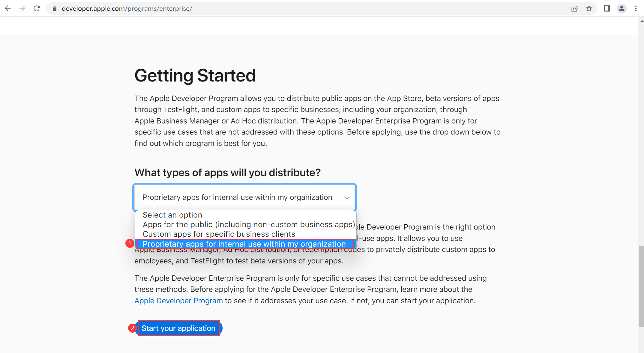Click the dropdown chevron arrow
The height and width of the screenshot is (353, 644).
click(347, 198)
